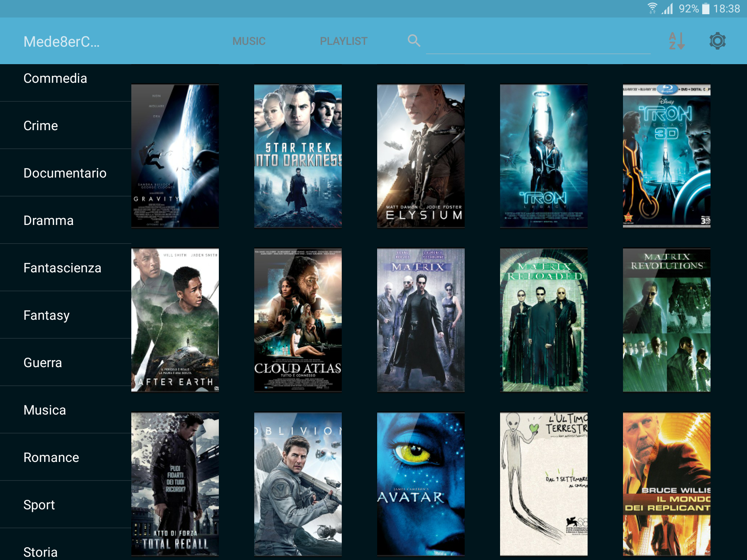Tap the battery status icon
This screenshot has width=747, height=560.
pyautogui.click(x=706, y=8)
